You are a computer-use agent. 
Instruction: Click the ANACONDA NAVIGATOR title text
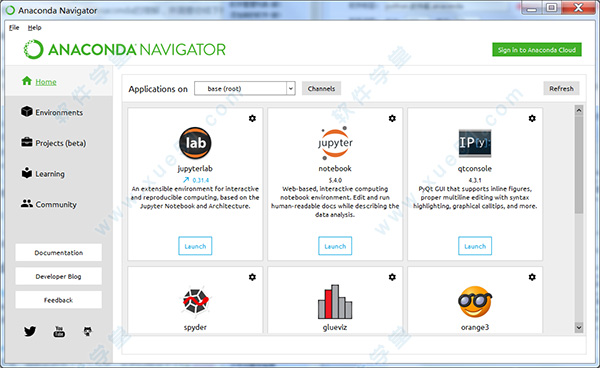pos(137,50)
